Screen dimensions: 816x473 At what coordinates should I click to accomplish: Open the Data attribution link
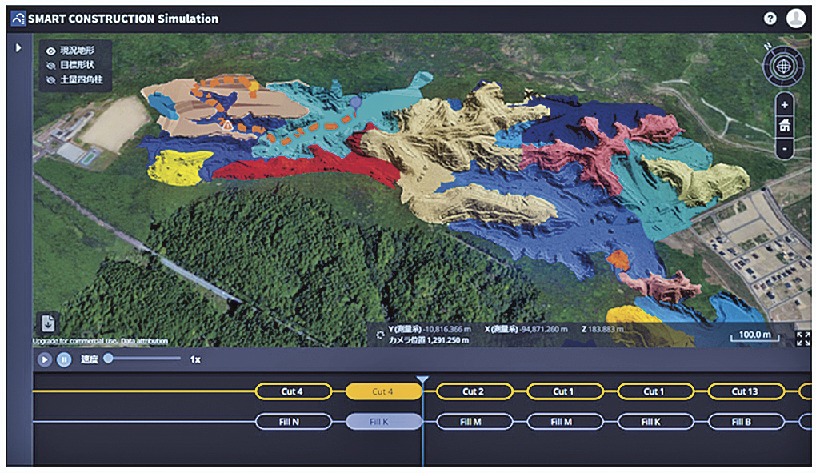[144, 341]
